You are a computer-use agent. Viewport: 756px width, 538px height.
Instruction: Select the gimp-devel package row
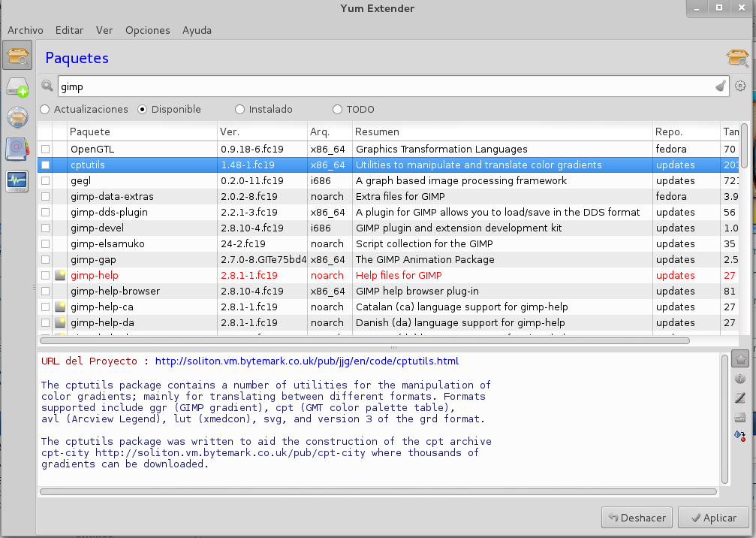388,228
